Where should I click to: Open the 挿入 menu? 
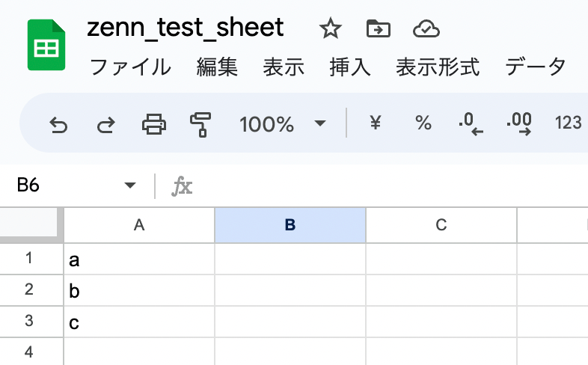tap(350, 68)
